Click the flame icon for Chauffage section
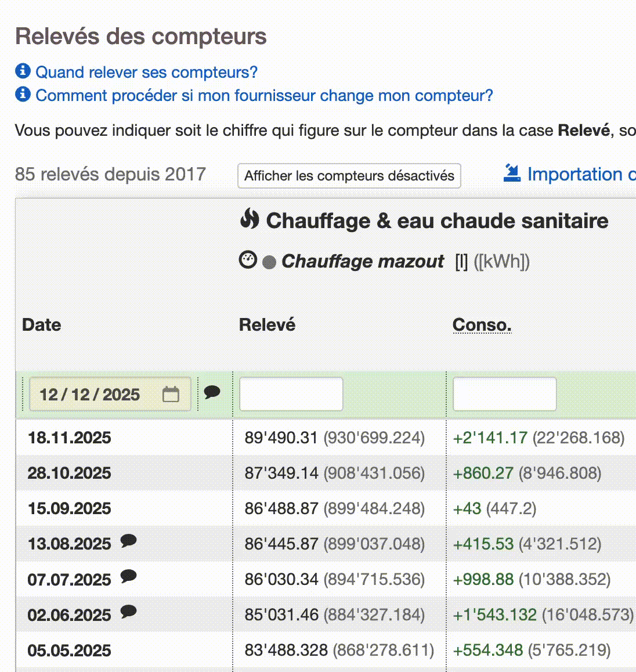 coord(250,219)
